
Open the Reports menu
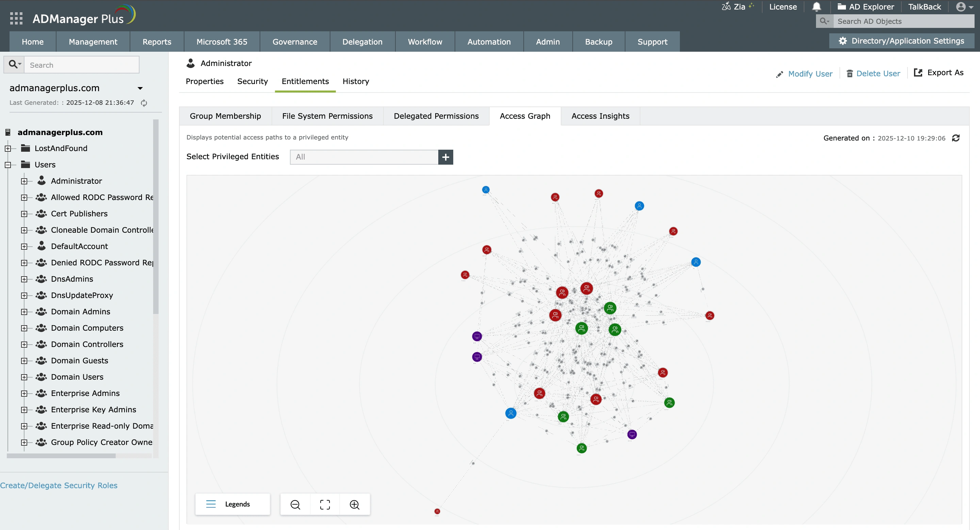pyautogui.click(x=157, y=42)
